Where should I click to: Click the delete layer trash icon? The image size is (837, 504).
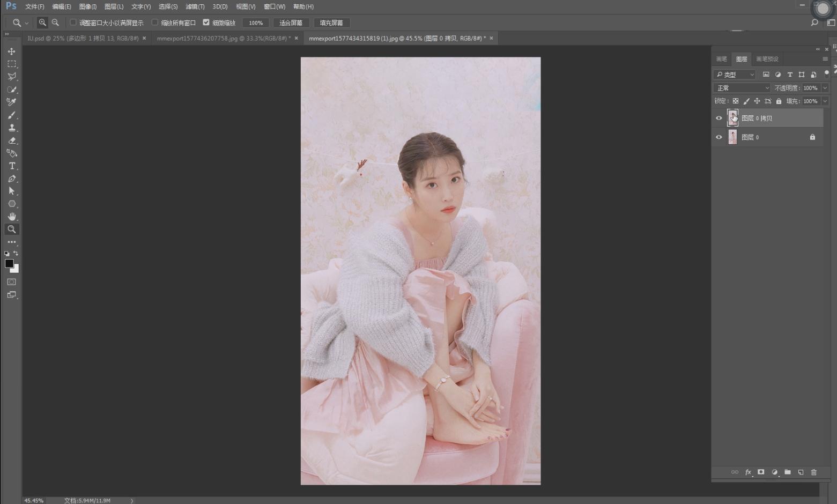point(813,472)
